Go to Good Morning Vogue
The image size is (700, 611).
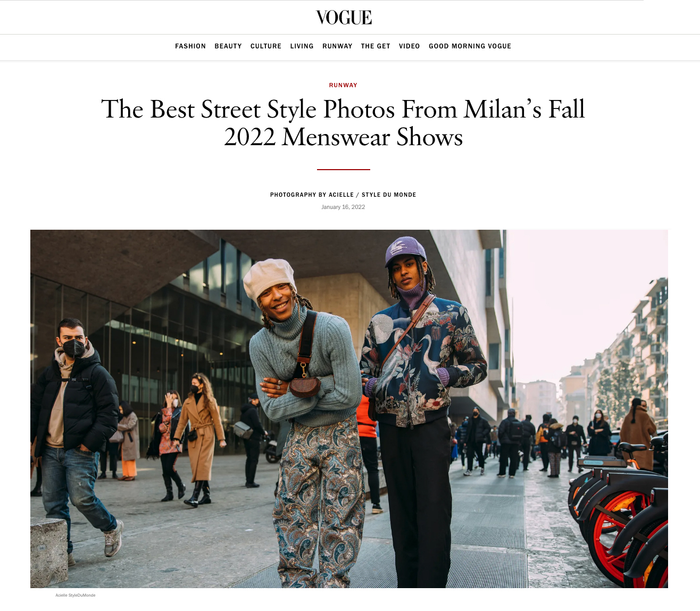coord(470,46)
